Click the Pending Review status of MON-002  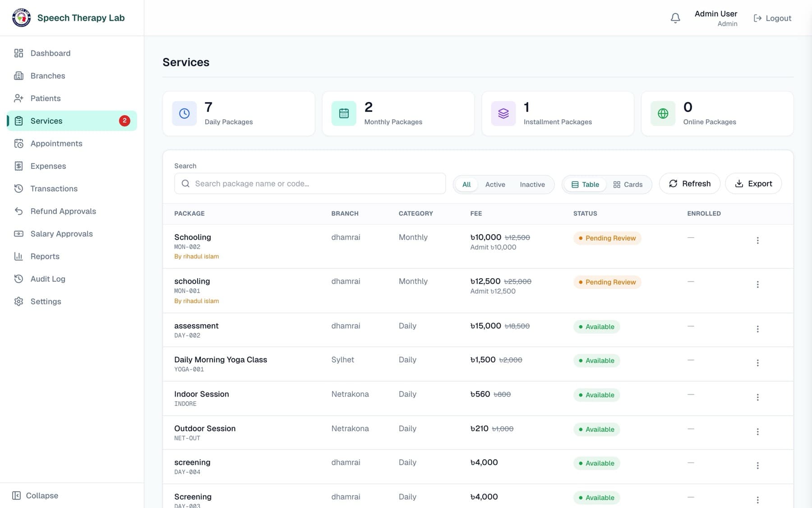click(607, 238)
